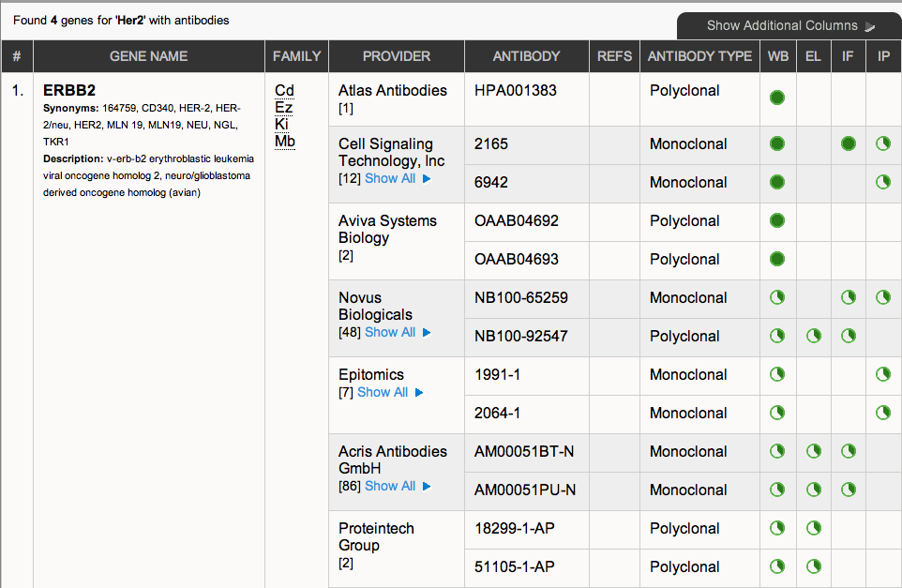
Task: Click the IP partial circle for NB100-65259
Action: click(882, 297)
